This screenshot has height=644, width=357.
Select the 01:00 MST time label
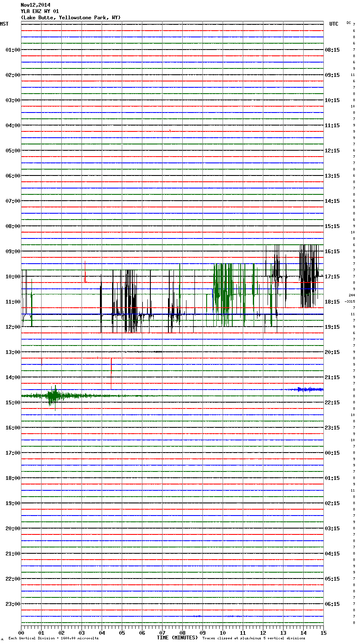pyautogui.click(x=13, y=50)
